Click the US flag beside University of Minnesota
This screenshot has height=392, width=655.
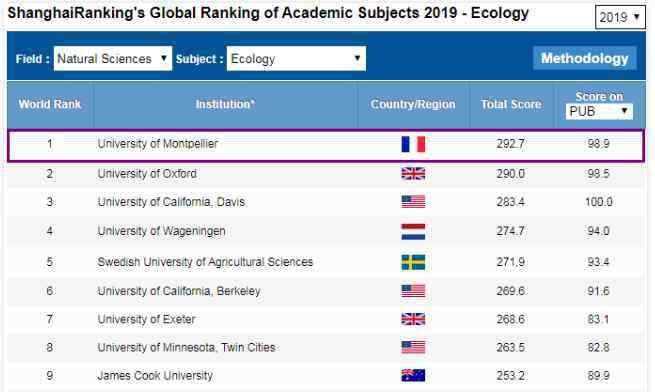click(413, 347)
